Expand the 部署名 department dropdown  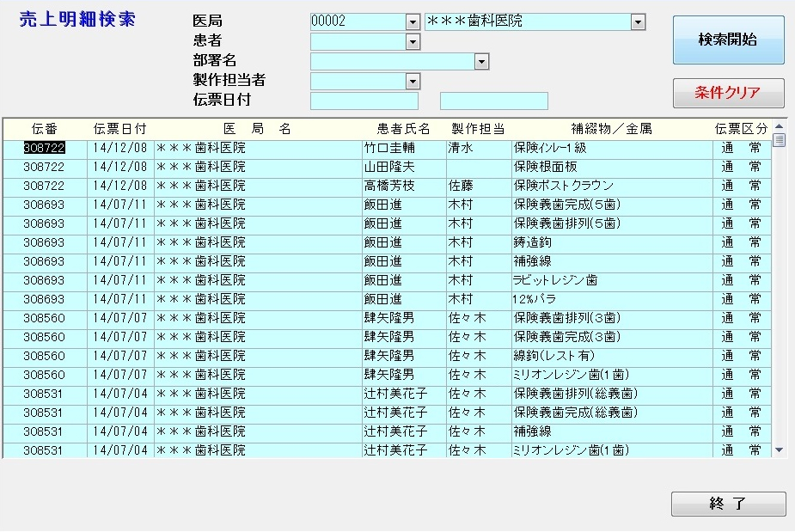pos(481,61)
